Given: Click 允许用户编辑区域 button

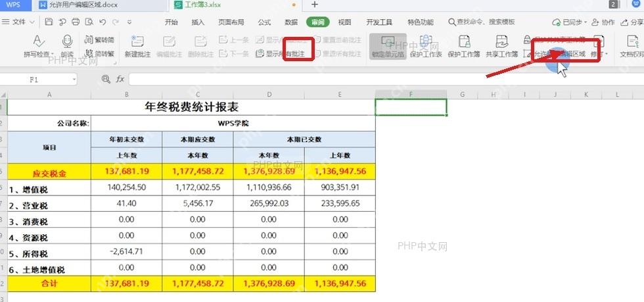Looking at the screenshot, I should [555, 54].
